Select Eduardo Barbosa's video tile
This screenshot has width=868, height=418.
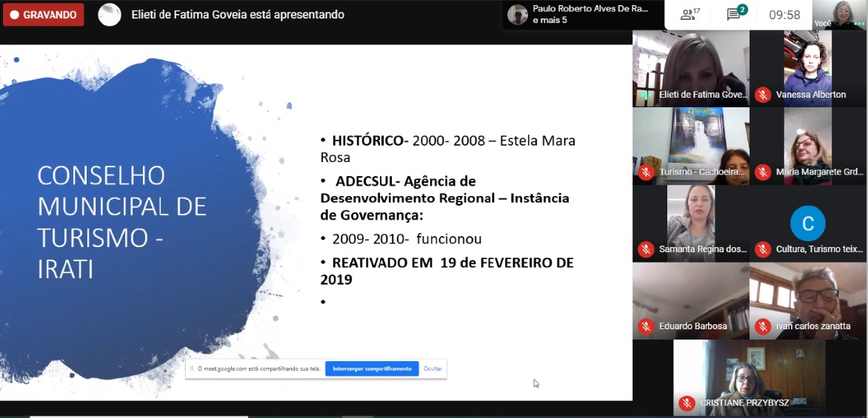point(691,301)
